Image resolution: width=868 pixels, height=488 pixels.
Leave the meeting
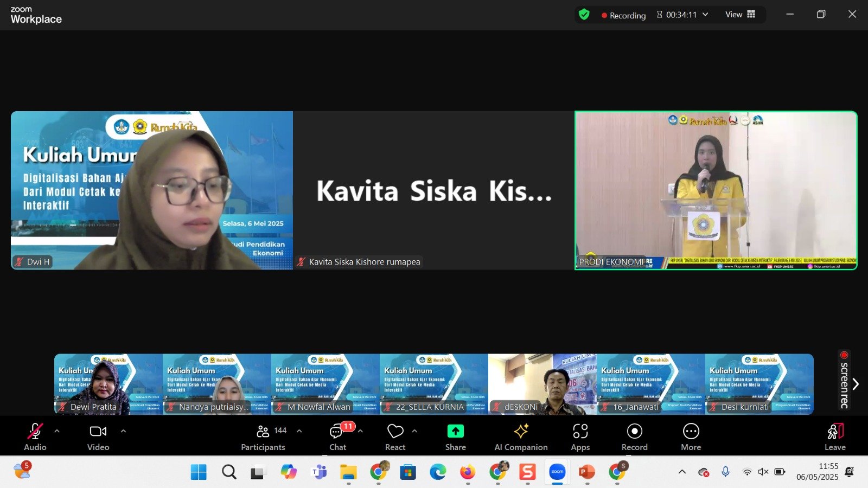click(x=835, y=437)
